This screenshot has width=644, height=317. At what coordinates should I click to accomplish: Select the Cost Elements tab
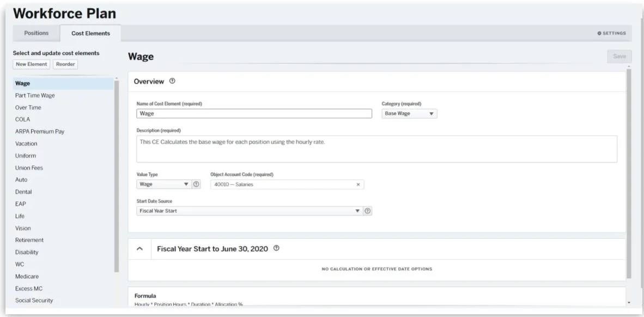(90, 33)
